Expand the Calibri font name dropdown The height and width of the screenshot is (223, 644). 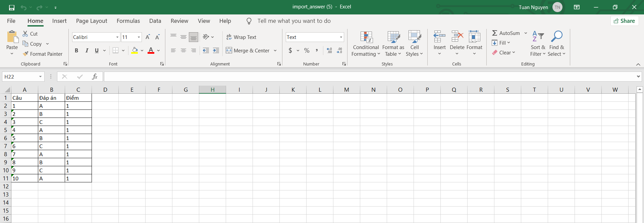tap(117, 37)
